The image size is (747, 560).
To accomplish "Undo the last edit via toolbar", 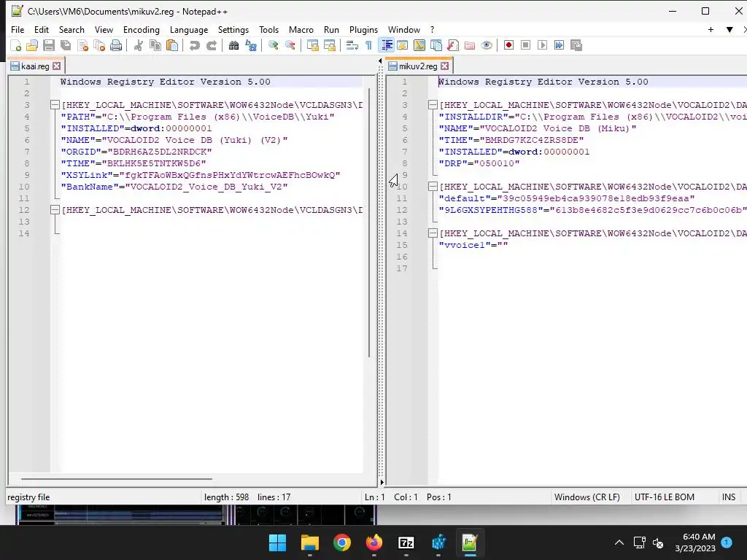I will [x=194, y=45].
